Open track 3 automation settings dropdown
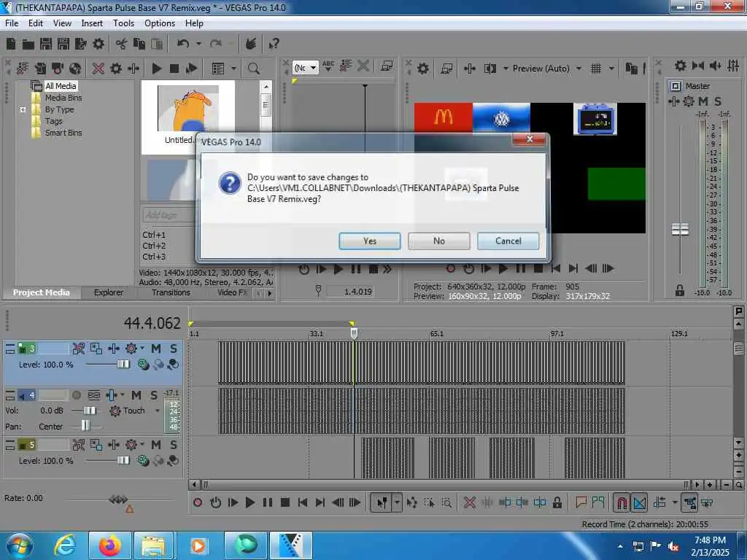Screen dimensions: 747x560 (142, 348)
